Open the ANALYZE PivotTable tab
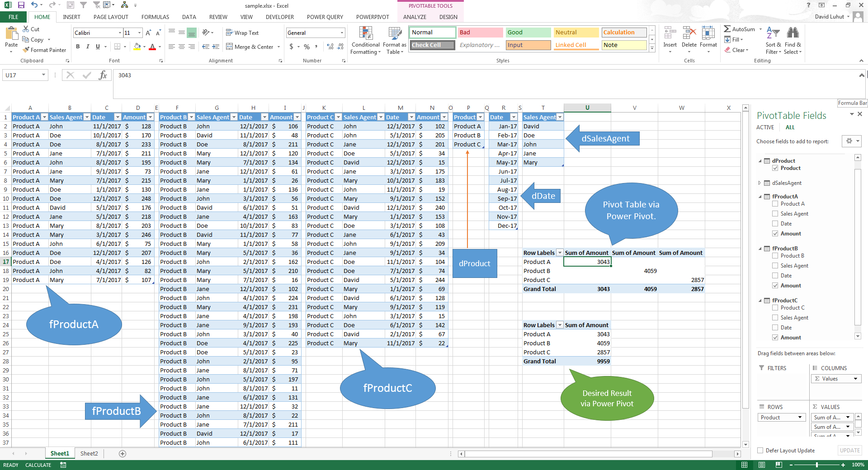This screenshot has height=470, width=868. [415, 17]
